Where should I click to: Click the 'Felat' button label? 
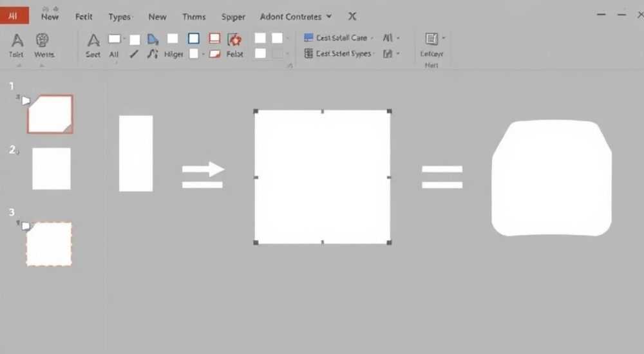(235, 54)
